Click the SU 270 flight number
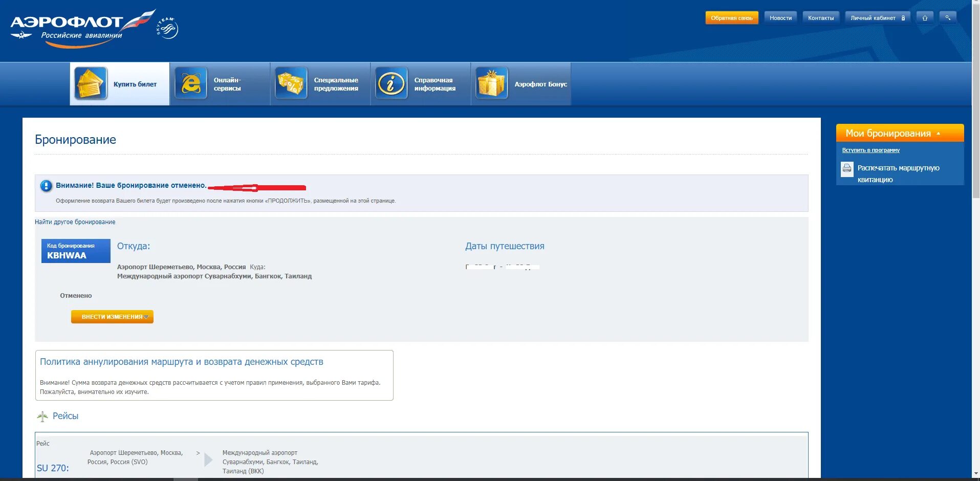This screenshot has width=980, height=481. (53, 468)
